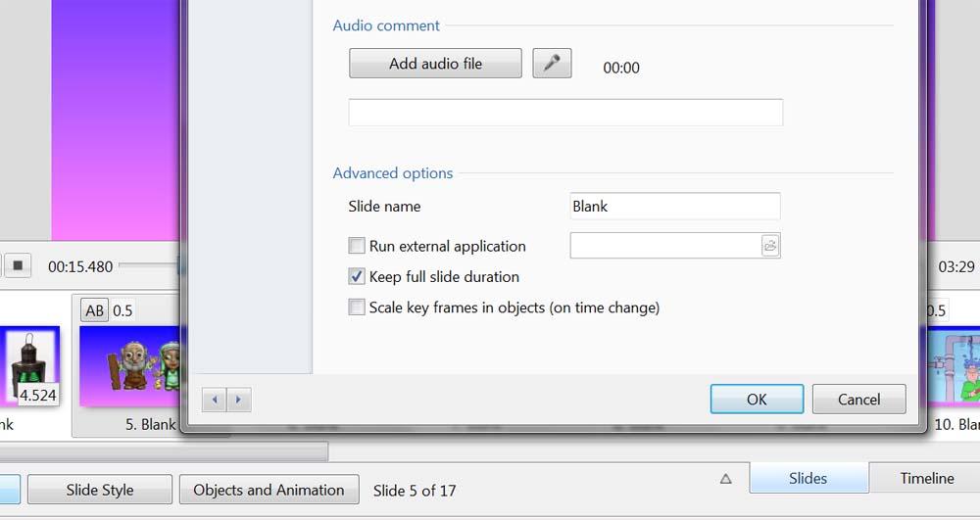Screen dimensions: 980x520
Task: Click the 4.524 duration label on lantern slide
Action: [x=38, y=396]
